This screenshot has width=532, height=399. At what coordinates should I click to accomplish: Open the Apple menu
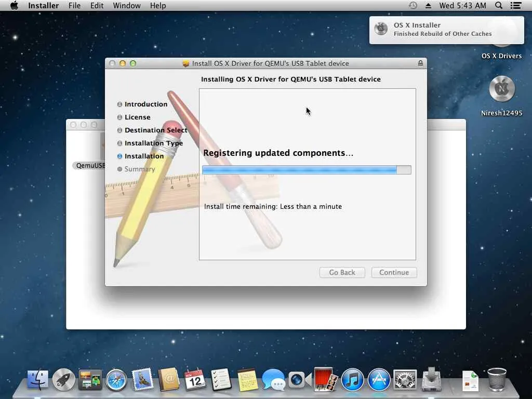pos(14,5)
